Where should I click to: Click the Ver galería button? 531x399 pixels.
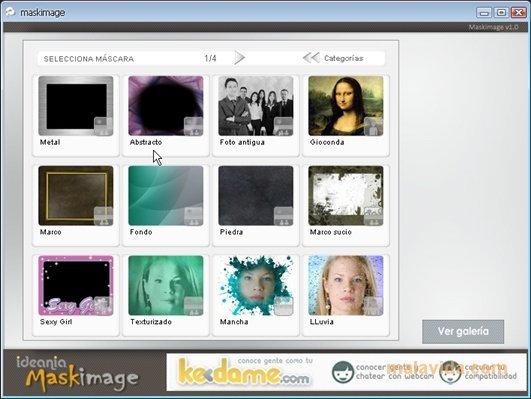pos(463,331)
